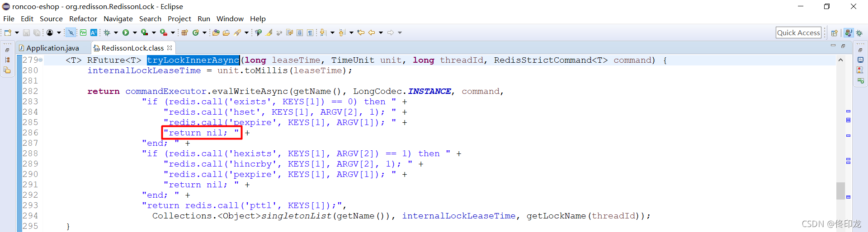Toggle the Java editor breadcrumb
The width and height of the screenshot is (868, 232).
coord(258,32)
